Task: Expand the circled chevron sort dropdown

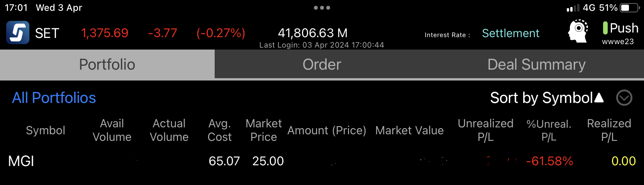Action: [x=624, y=98]
